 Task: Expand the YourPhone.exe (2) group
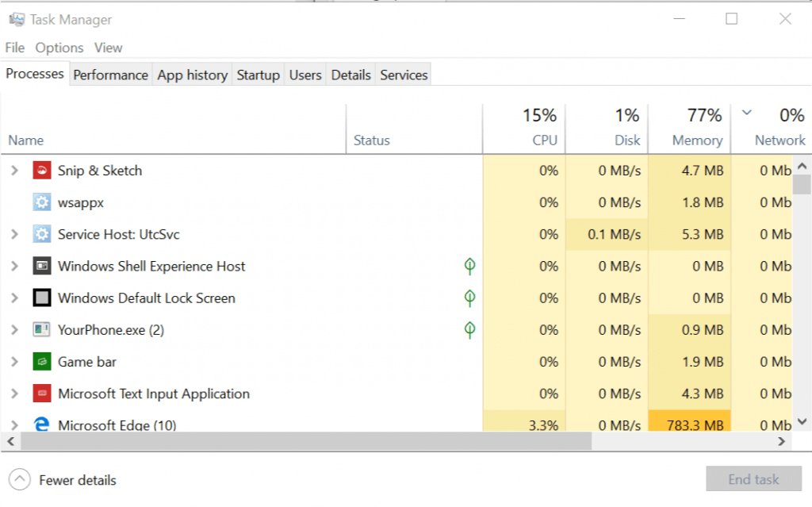(x=14, y=330)
